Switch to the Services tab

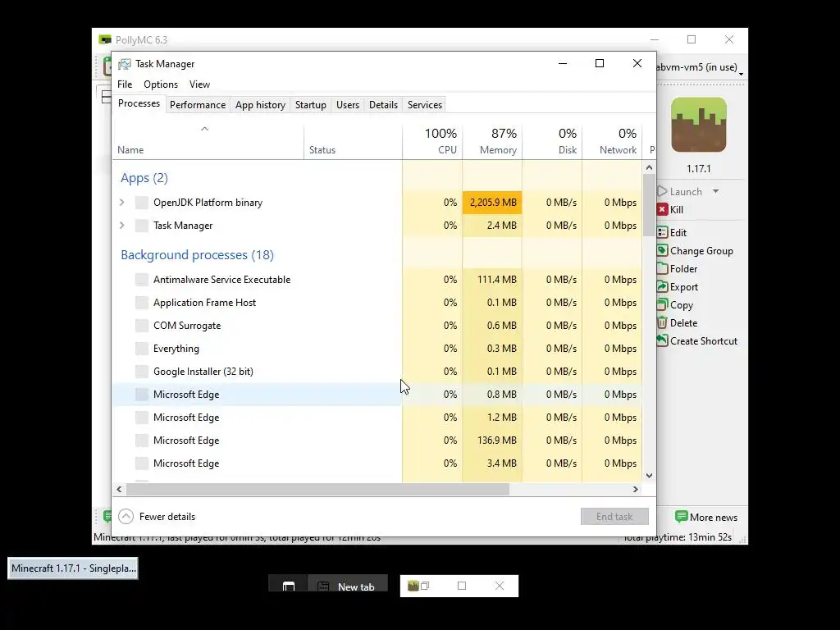pos(425,105)
